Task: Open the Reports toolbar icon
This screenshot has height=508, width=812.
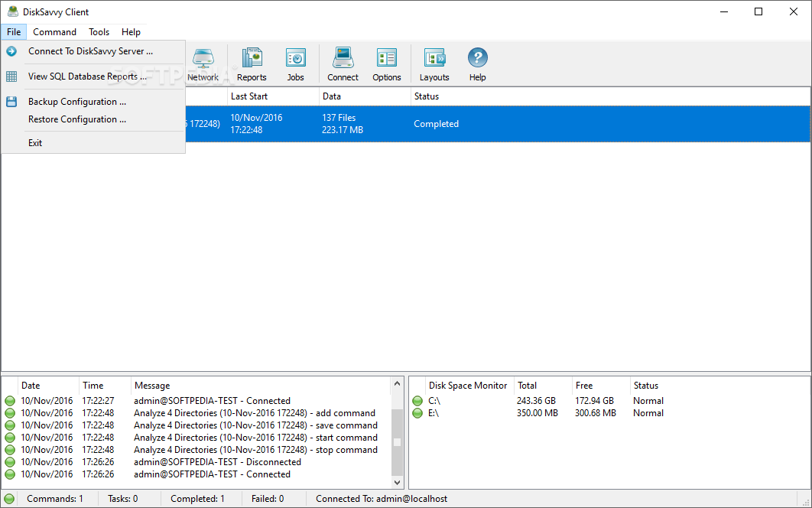Action: [x=252, y=64]
